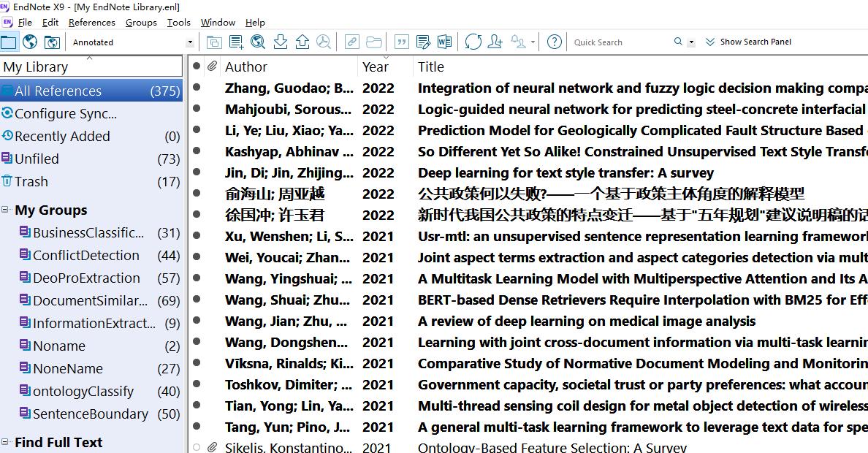
Task: Select the SentenceBoundary group
Action: 91,414
